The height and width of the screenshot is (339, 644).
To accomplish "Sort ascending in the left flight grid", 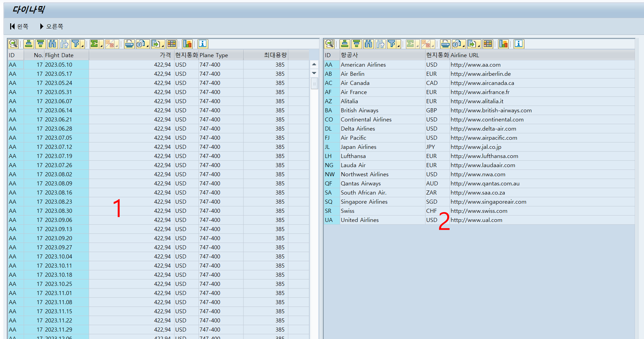I will 29,44.
